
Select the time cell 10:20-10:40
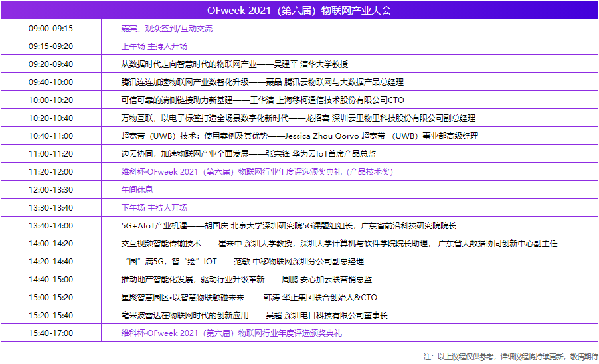51,118
